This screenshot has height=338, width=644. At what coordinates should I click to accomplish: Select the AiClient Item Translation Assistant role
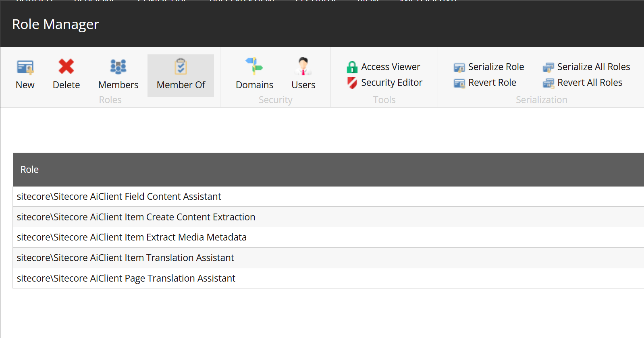click(x=125, y=258)
